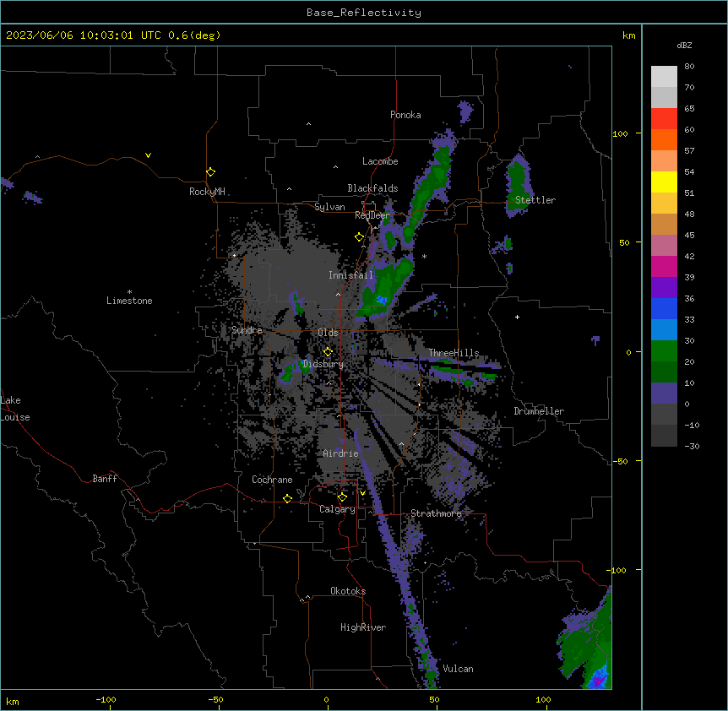
Task: Select the orange 57-60 dBZ legend swatch
Action: [664, 140]
